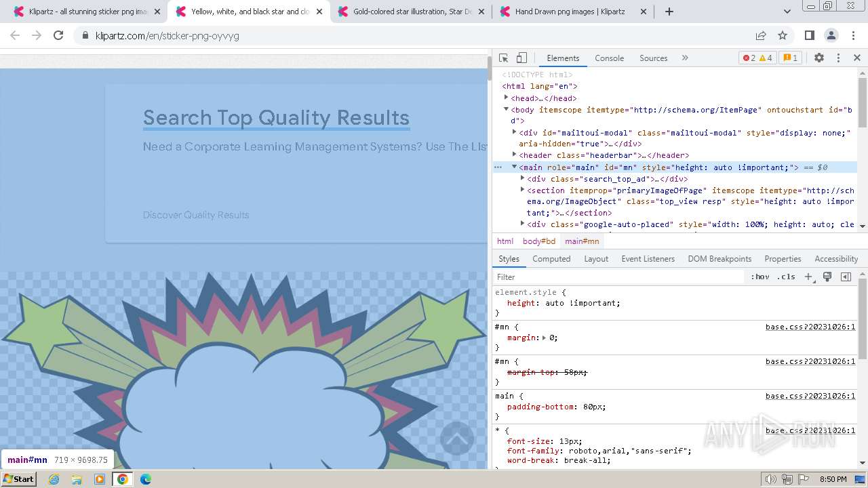The height and width of the screenshot is (488, 868).
Task: Open the DOM Breakpoints pane tab
Action: pyautogui.click(x=719, y=259)
